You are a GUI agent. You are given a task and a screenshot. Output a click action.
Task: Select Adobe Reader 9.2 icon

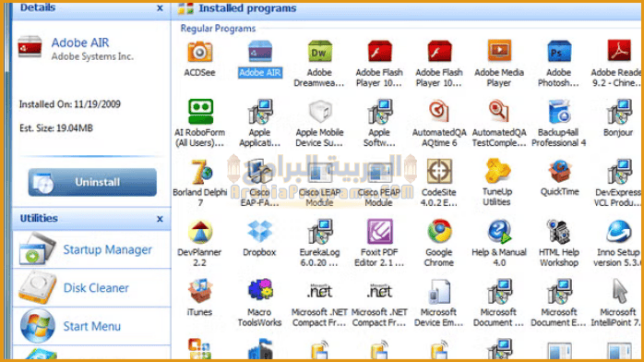pyautogui.click(x=619, y=52)
